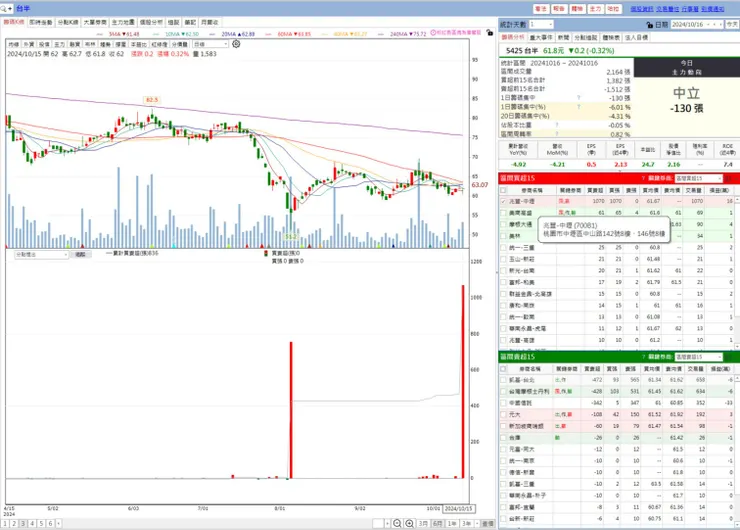Viewport: 740px width, 530px height.
Task: Check the 玉山-新莊 broker checkbox
Action: (x=503, y=259)
